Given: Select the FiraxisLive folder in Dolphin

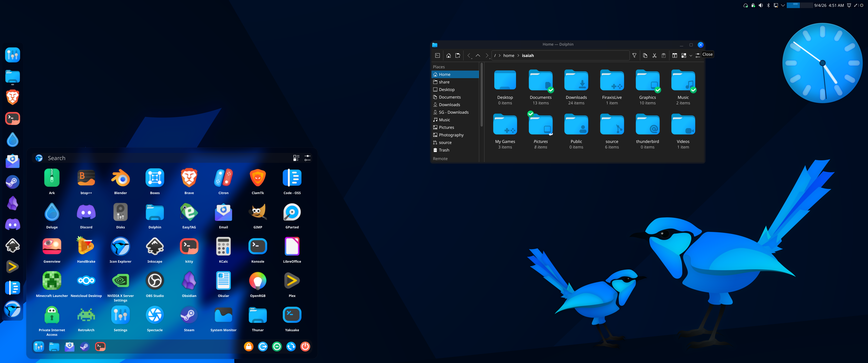Looking at the screenshot, I should point(612,87).
